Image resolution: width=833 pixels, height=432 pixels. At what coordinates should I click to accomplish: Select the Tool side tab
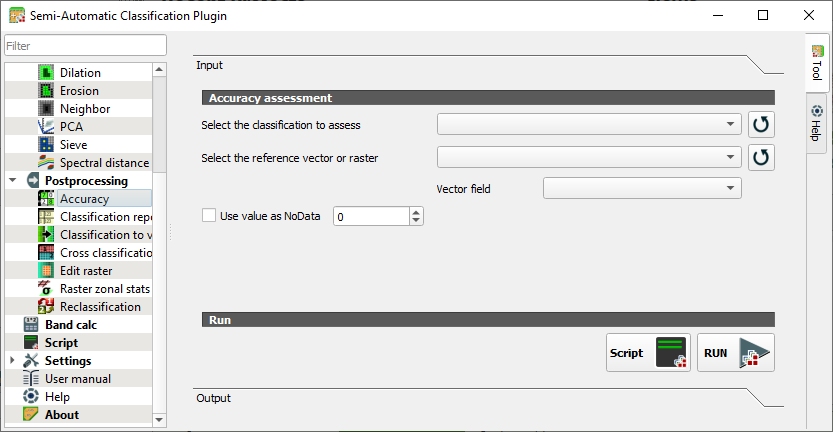817,64
